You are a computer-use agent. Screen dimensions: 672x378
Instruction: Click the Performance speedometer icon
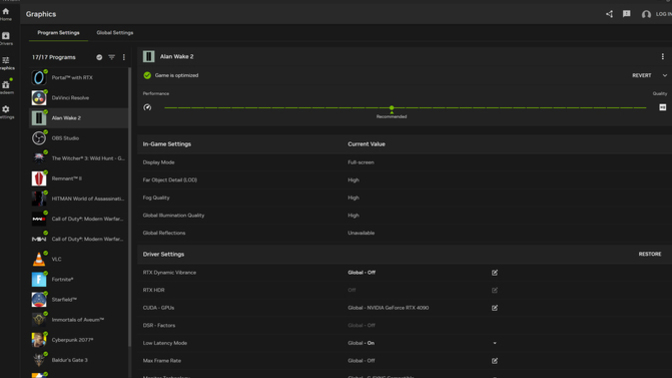click(147, 107)
